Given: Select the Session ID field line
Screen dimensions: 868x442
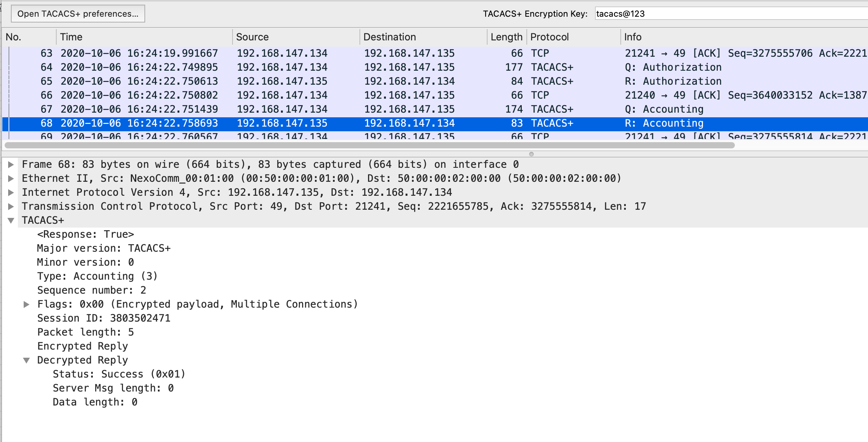Looking at the screenshot, I should [104, 318].
